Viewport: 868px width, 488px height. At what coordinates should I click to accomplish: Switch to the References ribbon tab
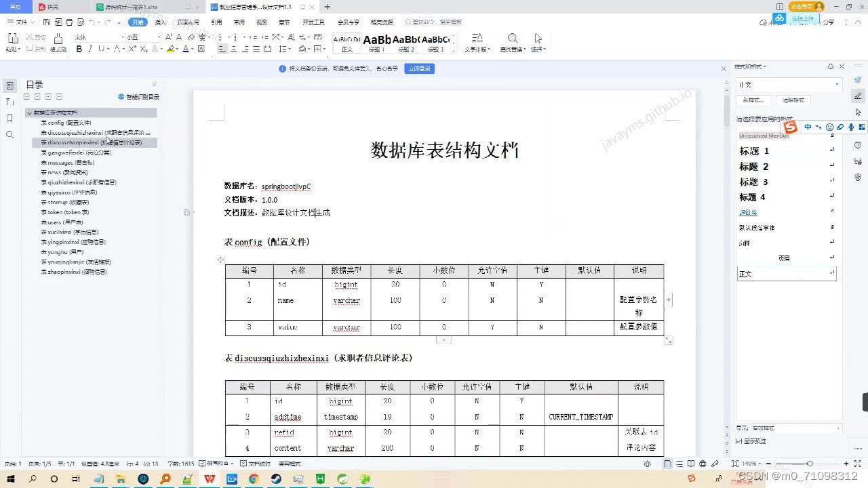pos(216,22)
